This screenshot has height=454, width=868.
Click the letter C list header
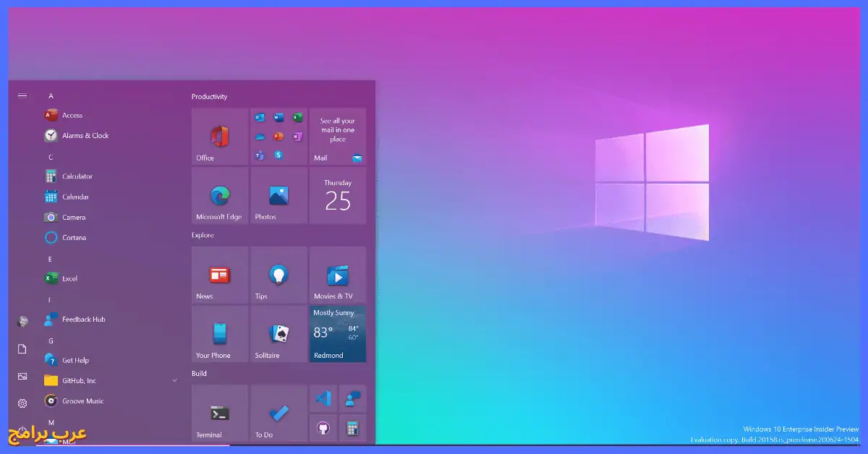point(51,157)
